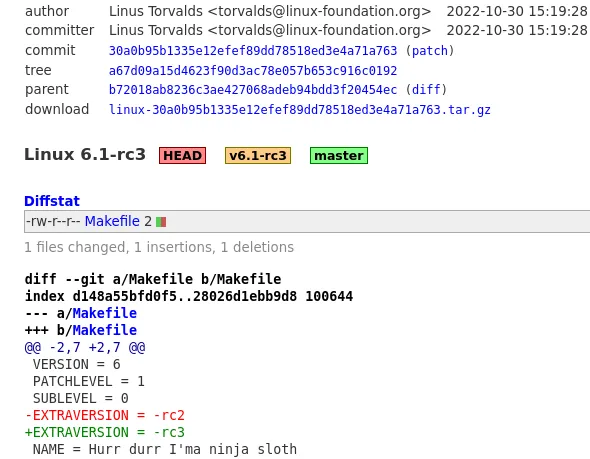Open the a/Makefile link in diff header
This screenshot has height=459, width=590.
pos(105,313)
